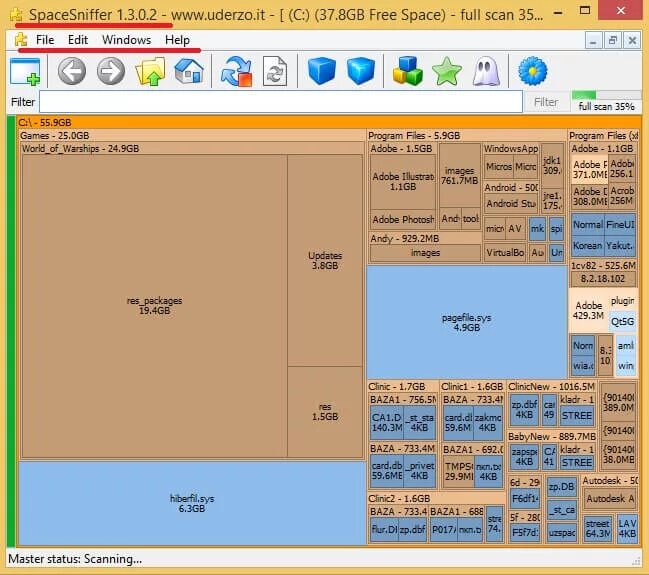649x575 pixels.
Task: Click the VirtualBox block
Action: coord(505,253)
